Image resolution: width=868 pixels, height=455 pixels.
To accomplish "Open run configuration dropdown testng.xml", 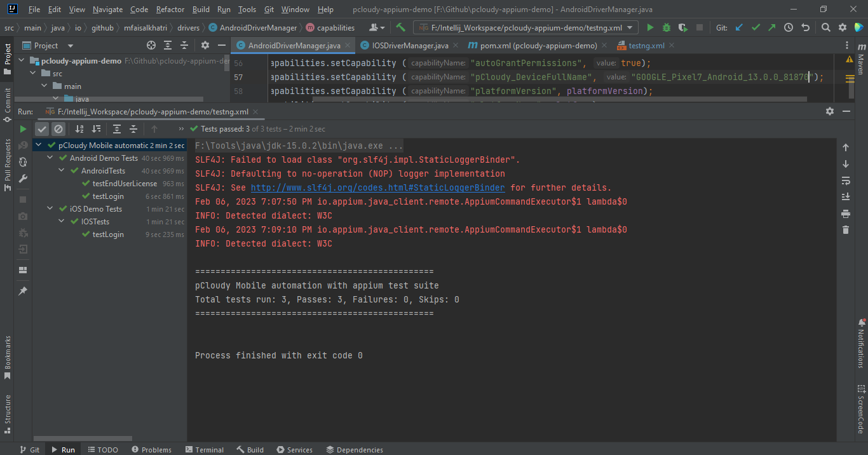I will click(x=526, y=28).
